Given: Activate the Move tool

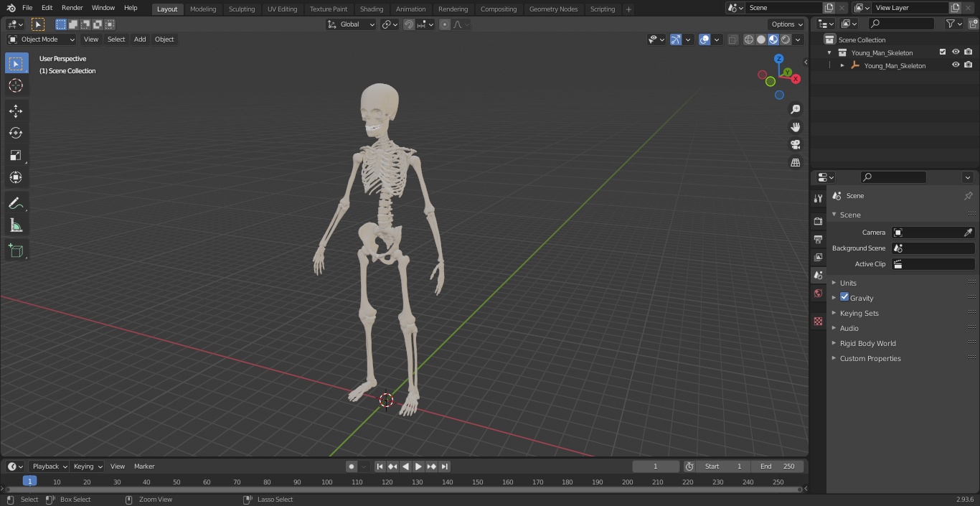Looking at the screenshot, I should pyautogui.click(x=16, y=111).
